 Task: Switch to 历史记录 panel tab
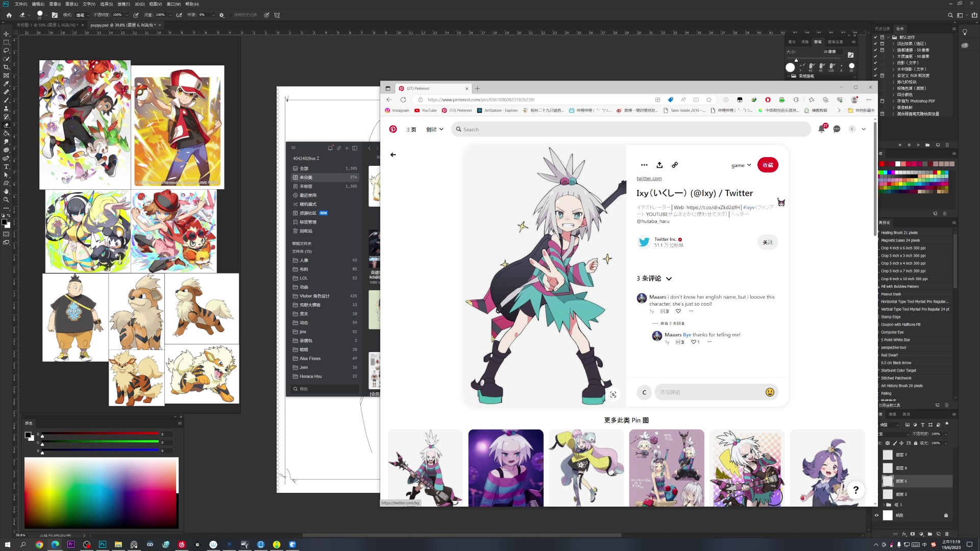click(x=882, y=29)
